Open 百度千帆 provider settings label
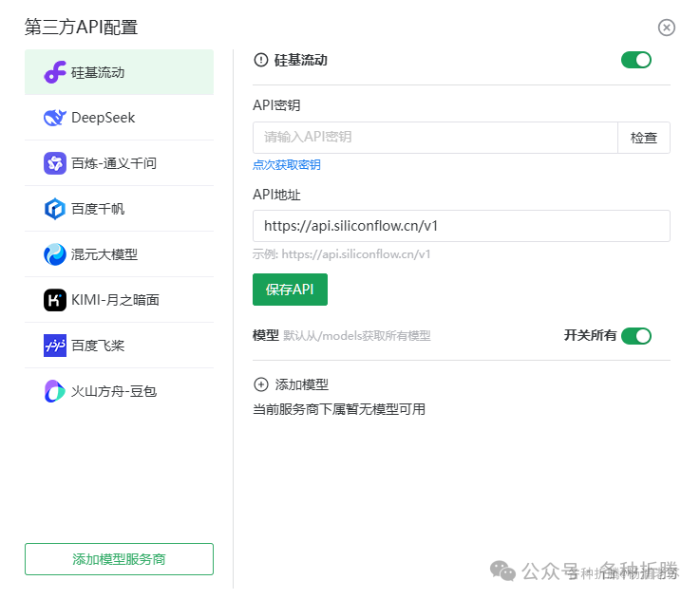Screen dimensions: 700x599 (98, 209)
